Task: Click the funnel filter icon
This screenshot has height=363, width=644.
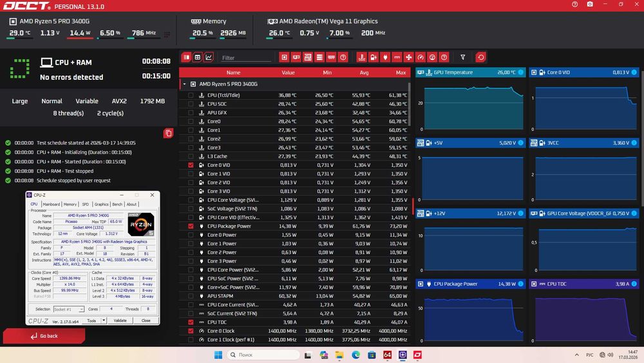Action: (463, 57)
